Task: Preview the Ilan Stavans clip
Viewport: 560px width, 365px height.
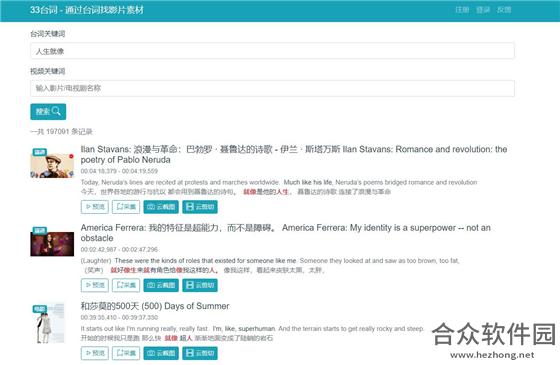Action: 95,207
